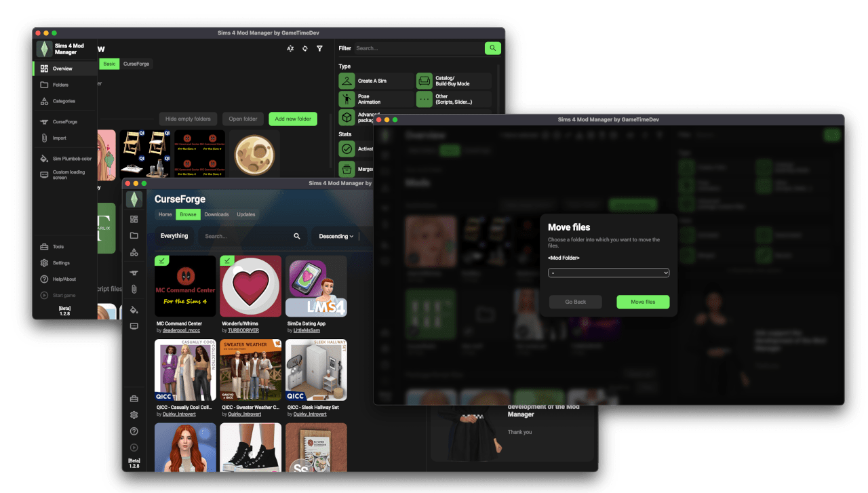Image resolution: width=868 pixels, height=493 pixels.
Task: Open the Descending sort order dropdown
Action: pyautogui.click(x=336, y=236)
